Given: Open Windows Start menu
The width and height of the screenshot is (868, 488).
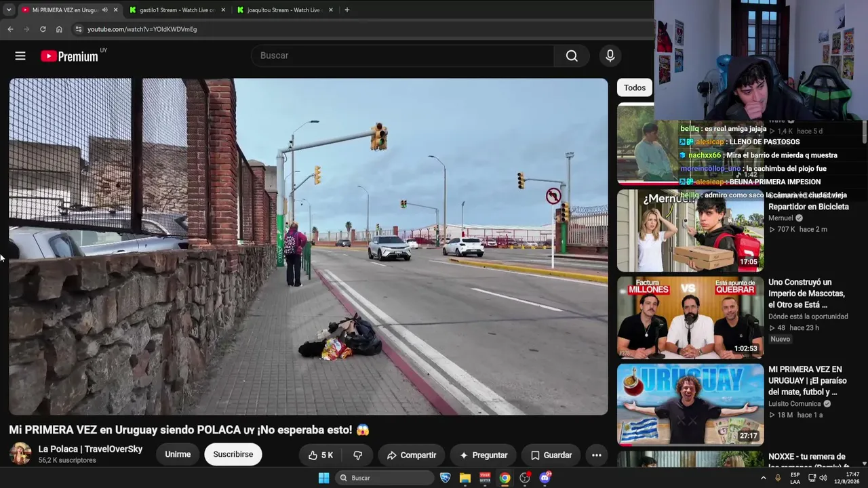Looking at the screenshot, I should [x=323, y=478].
